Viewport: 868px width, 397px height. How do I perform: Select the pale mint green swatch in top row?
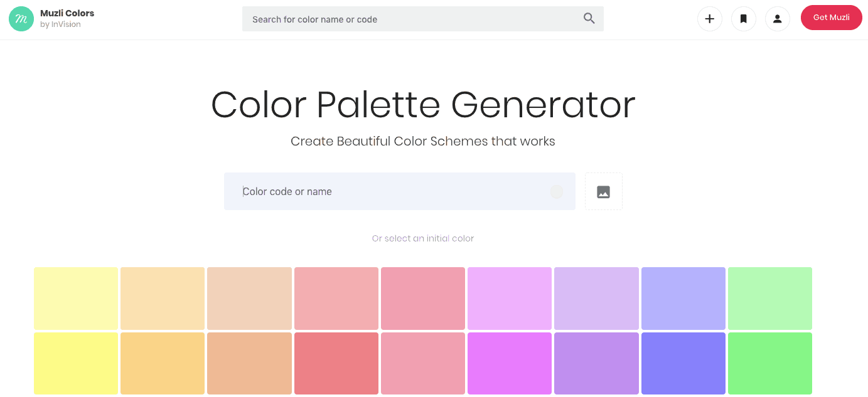click(770, 299)
